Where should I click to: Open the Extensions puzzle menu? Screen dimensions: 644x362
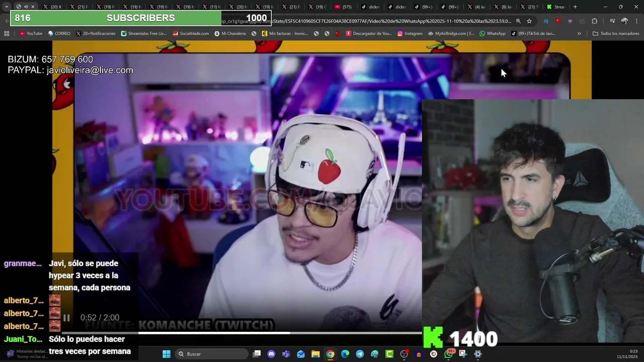coord(594,21)
